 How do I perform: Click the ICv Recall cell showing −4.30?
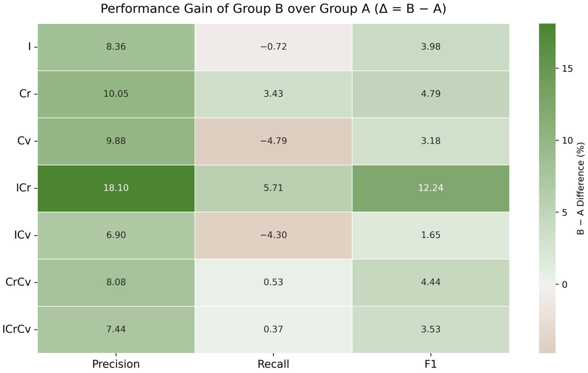pyautogui.click(x=273, y=235)
